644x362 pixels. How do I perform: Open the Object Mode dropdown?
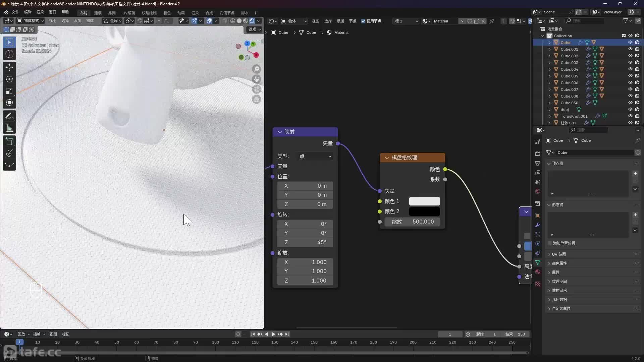tap(31, 21)
